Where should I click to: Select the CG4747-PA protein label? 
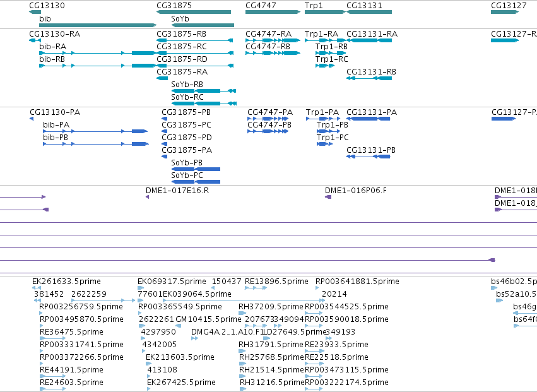point(270,112)
